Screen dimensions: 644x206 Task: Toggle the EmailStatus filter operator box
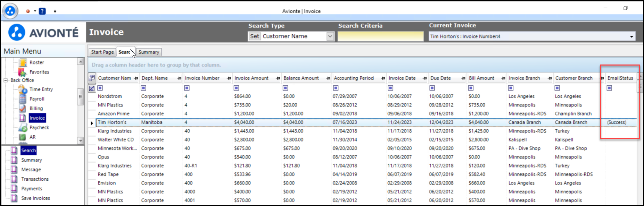(x=609, y=88)
